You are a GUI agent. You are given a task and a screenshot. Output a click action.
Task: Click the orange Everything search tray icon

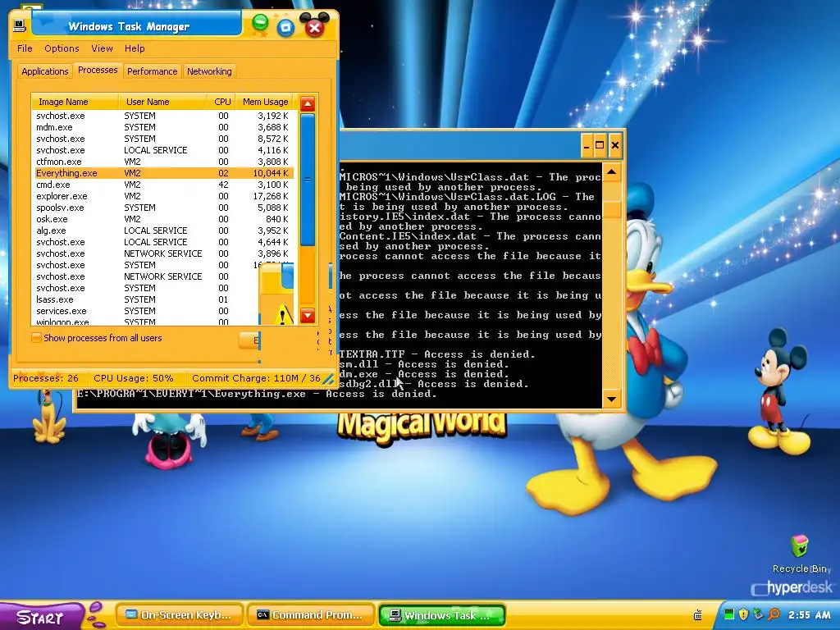coord(774,614)
